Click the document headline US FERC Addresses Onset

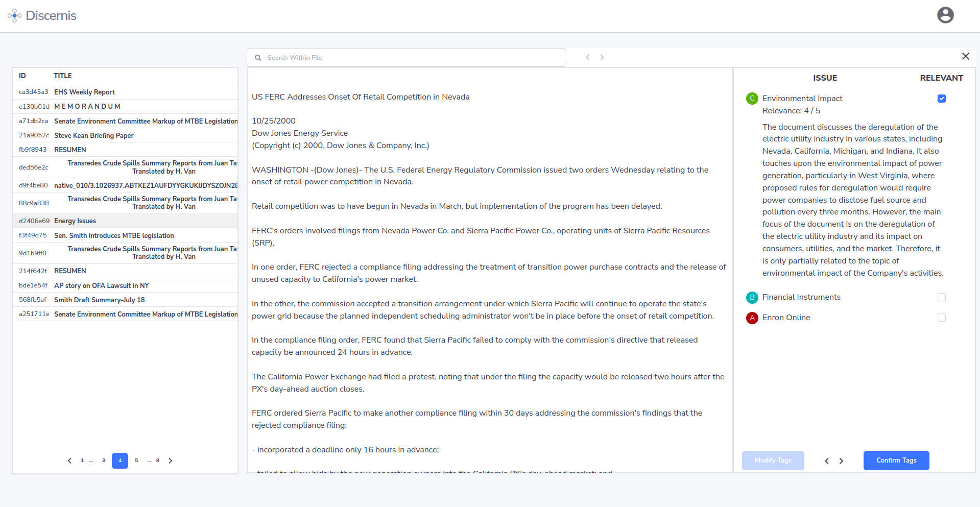tap(361, 97)
